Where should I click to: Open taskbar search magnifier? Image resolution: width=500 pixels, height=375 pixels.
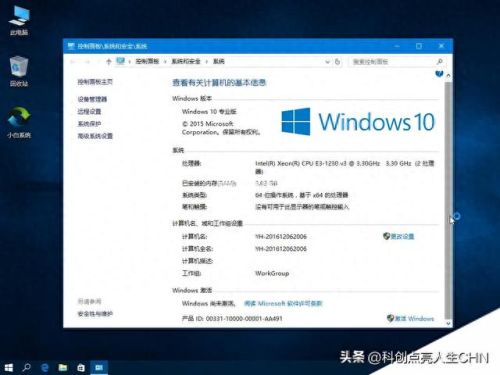26,367
